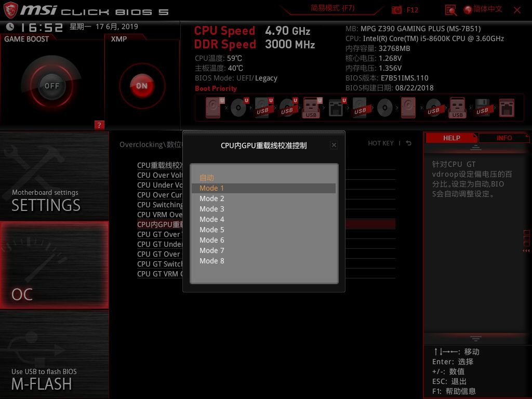The height and width of the screenshot is (399, 532).
Task: Select Mode 3 in calibration list
Action: pos(211,209)
